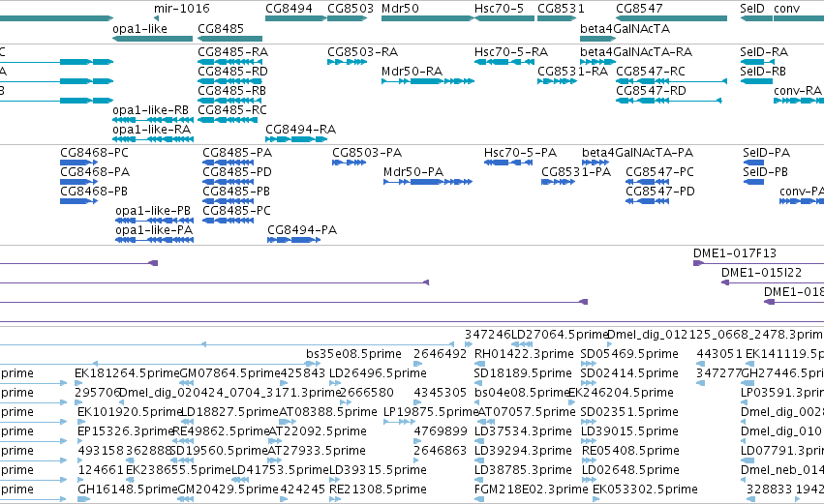
Task: Click the SD05469.5prime EST label
Action: 629,354
